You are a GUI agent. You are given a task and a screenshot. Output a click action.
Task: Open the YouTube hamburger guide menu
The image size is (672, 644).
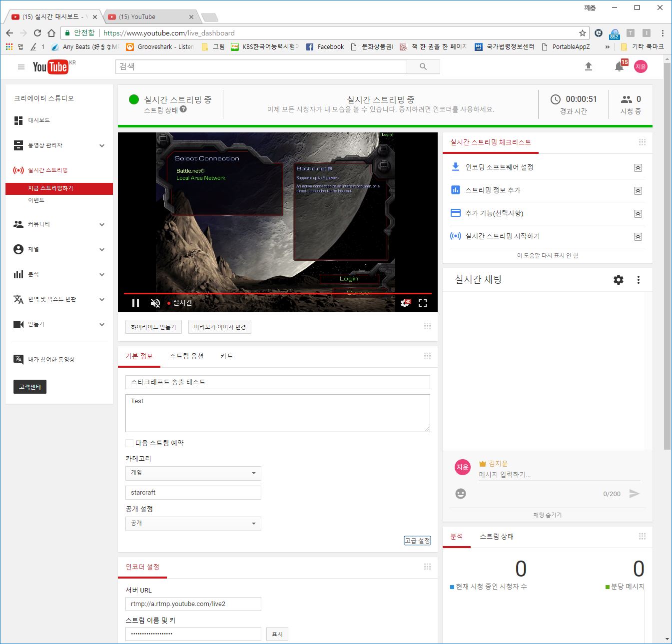click(x=21, y=67)
